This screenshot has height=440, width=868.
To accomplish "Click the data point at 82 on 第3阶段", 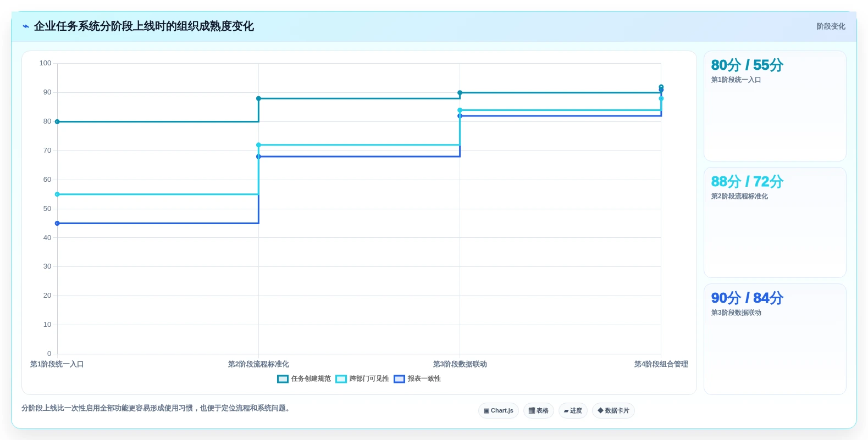I will pyautogui.click(x=460, y=116).
